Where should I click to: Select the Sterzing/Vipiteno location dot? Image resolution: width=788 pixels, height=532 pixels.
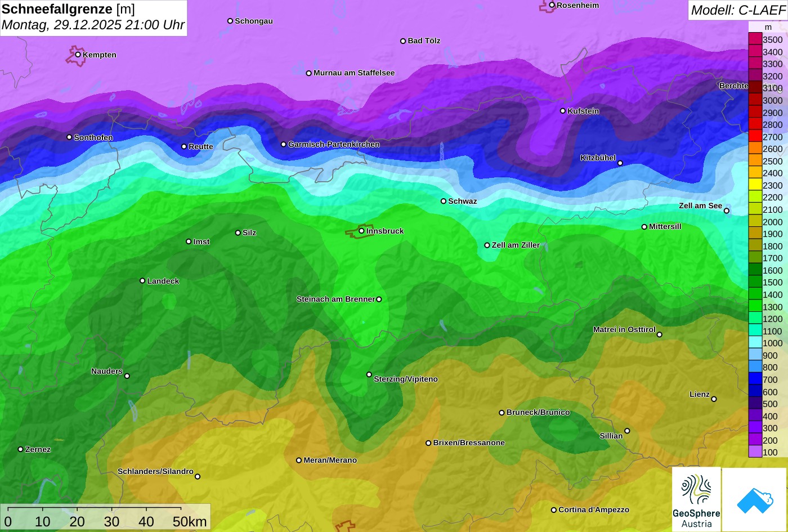pos(369,374)
